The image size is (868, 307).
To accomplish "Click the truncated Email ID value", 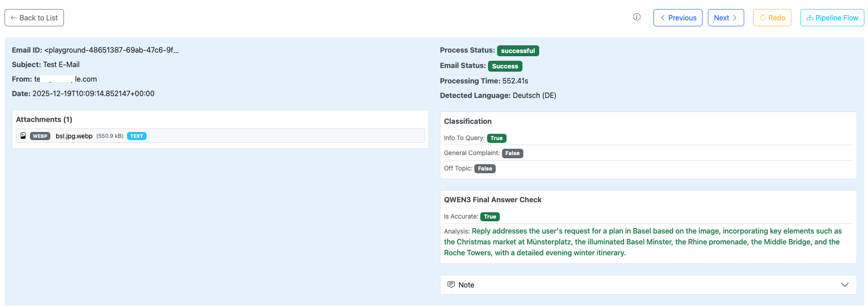I will coord(112,50).
